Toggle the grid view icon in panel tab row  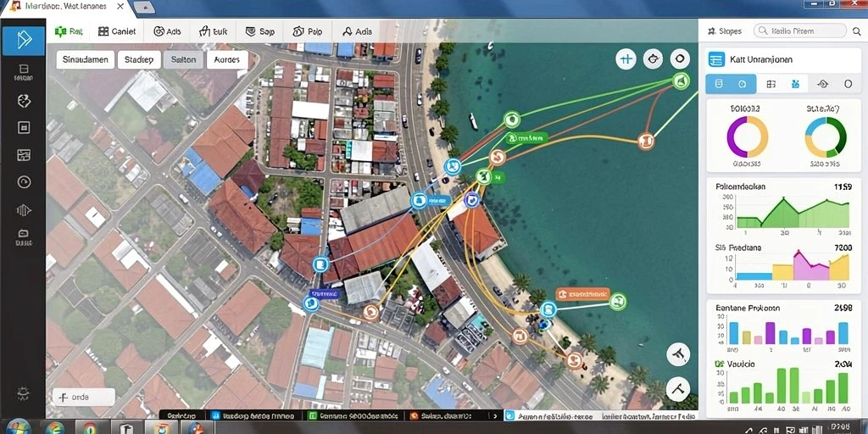pyautogui.click(x=770, y=84)
